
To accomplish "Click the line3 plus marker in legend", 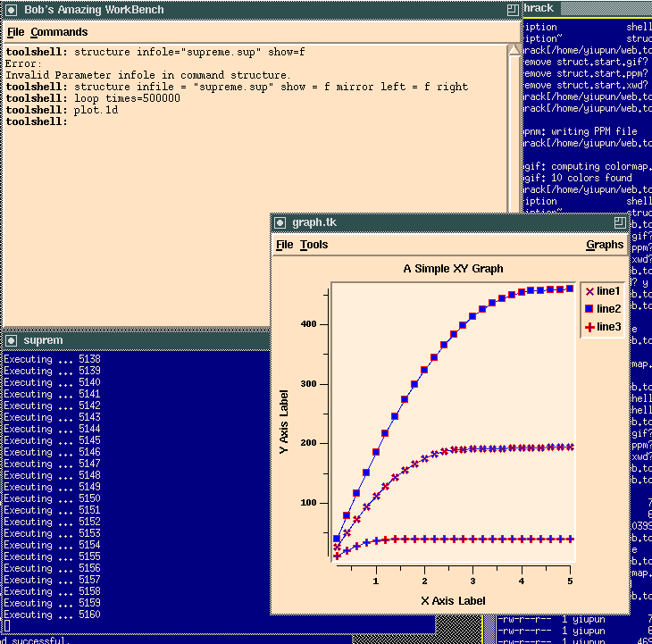I will pos(589,327).
